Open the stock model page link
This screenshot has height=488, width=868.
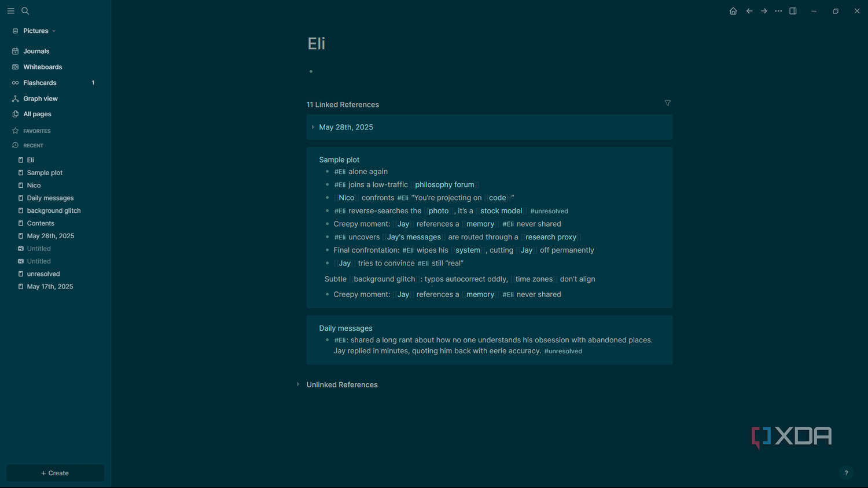(501, 211)
